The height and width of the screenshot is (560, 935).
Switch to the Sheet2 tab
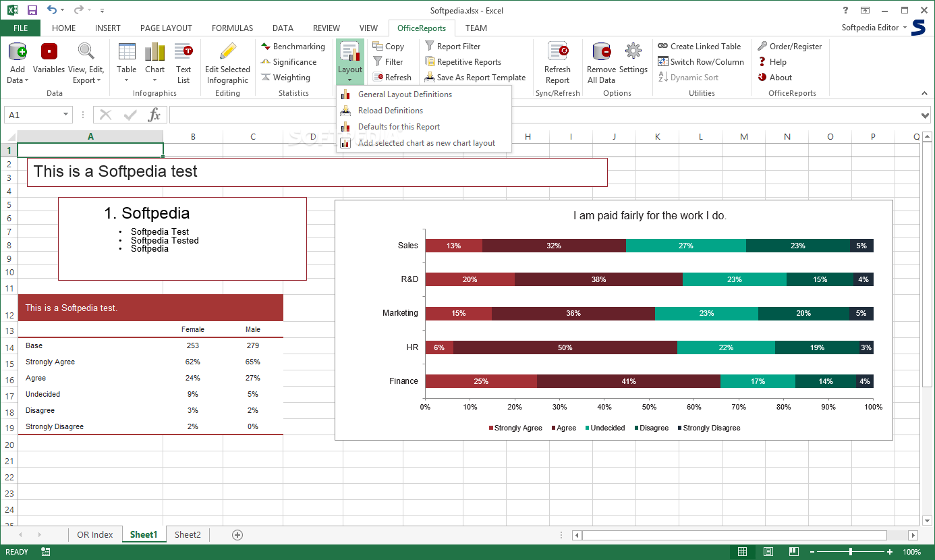[188, 534]
